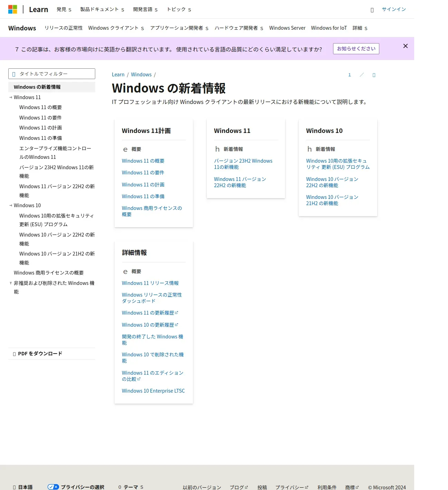Open Windows 商用ライセンスの概要 sidebar item

click(x=49, y=273)
